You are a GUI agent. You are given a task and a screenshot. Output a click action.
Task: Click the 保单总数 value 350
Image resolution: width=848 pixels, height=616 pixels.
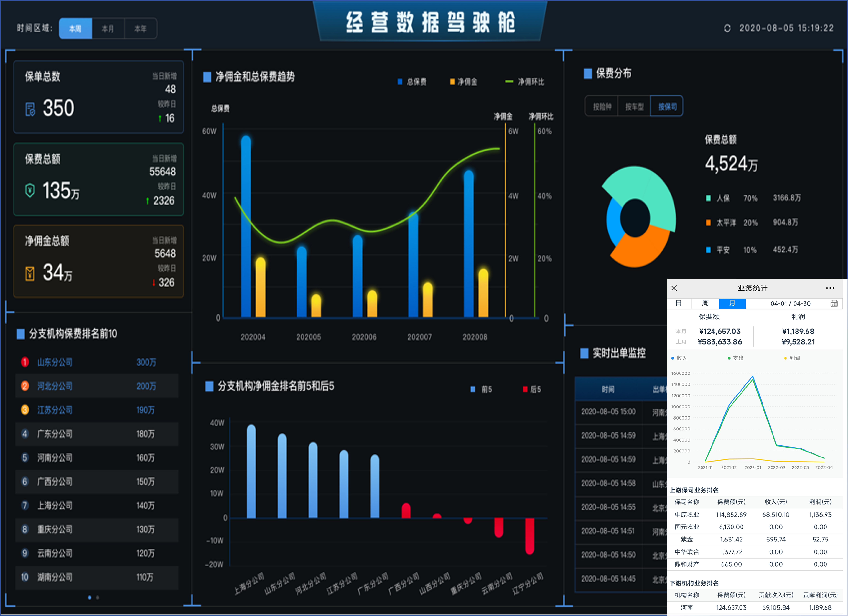(58, 108)
